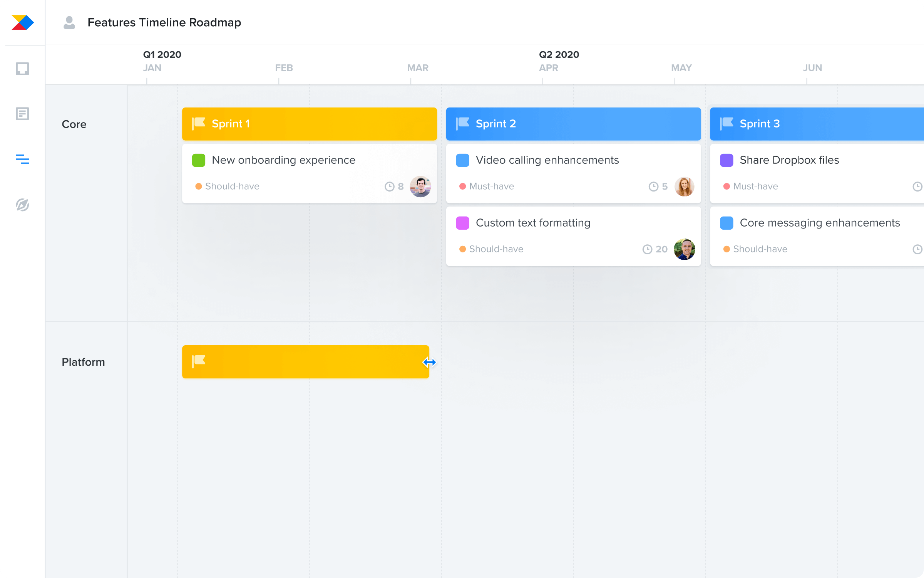Open the Video calling enhancements card
Viewport: 924px width, 578px height.
coord(574,173)
